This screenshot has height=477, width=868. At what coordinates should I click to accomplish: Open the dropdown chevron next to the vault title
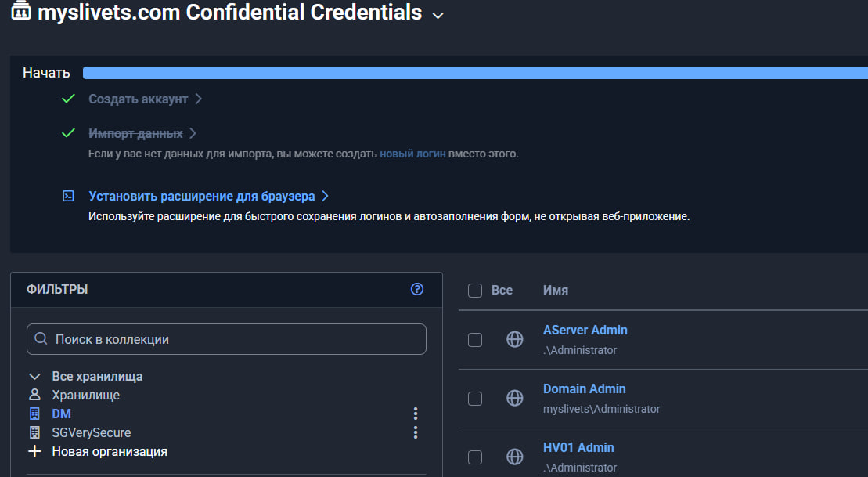point(438,15)
